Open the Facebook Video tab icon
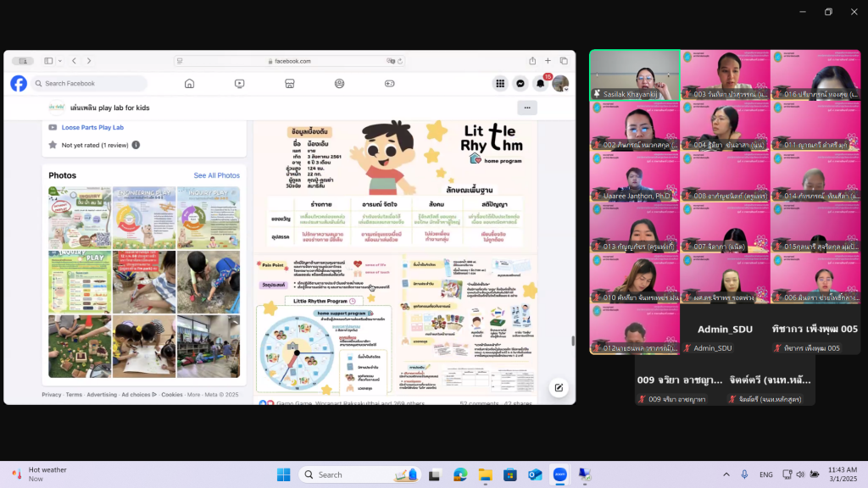 240,84
